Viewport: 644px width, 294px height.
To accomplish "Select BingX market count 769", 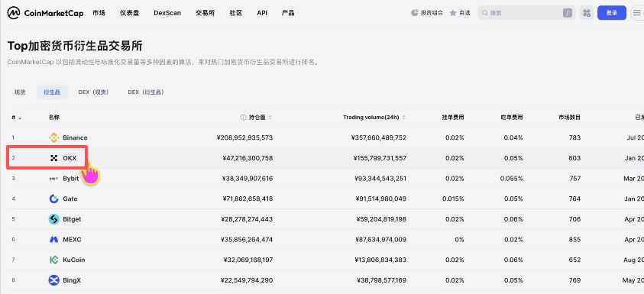I will tap(575, 280).
